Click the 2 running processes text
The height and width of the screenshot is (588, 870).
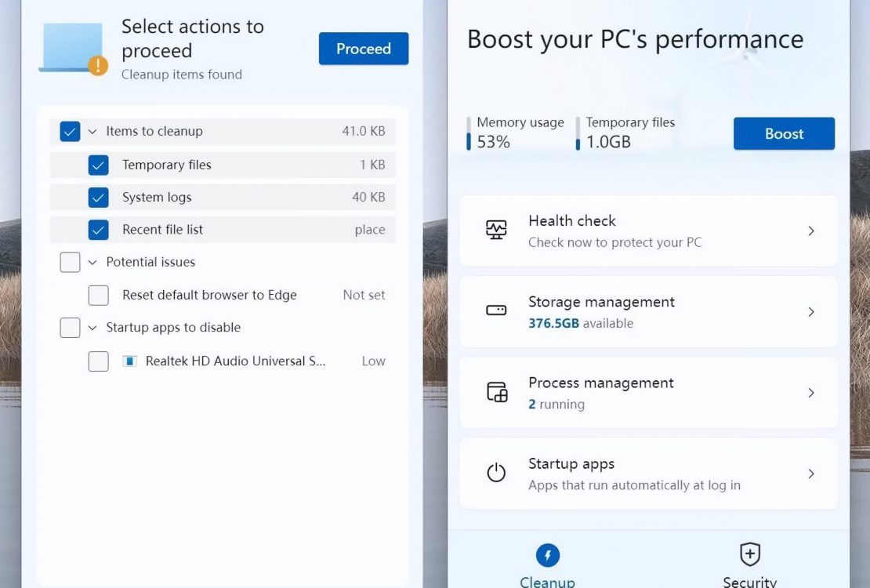(556, 405)
